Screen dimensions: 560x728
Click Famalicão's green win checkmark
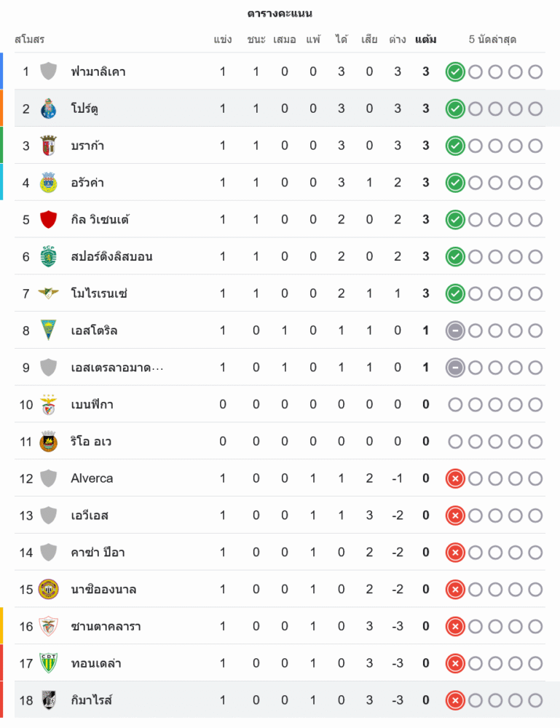pos(455,71)
